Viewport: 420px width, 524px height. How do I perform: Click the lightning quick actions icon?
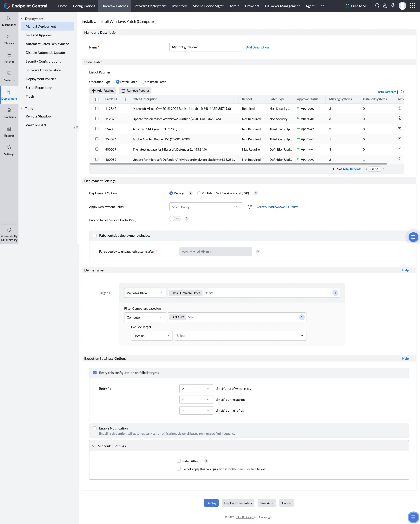tap(393, 6)
